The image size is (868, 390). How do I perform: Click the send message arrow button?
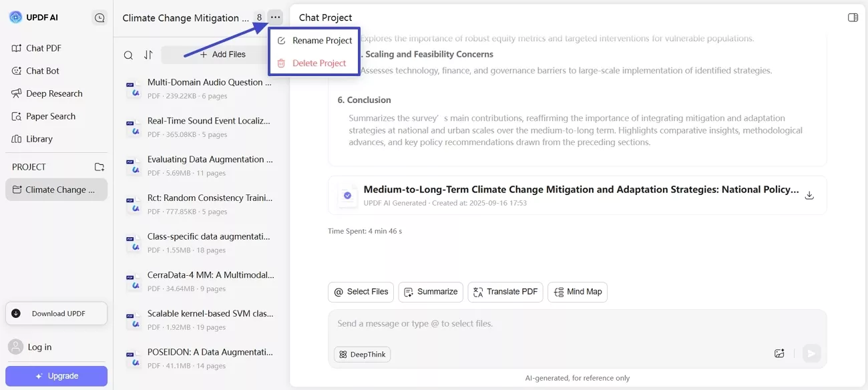click(811, 354)
